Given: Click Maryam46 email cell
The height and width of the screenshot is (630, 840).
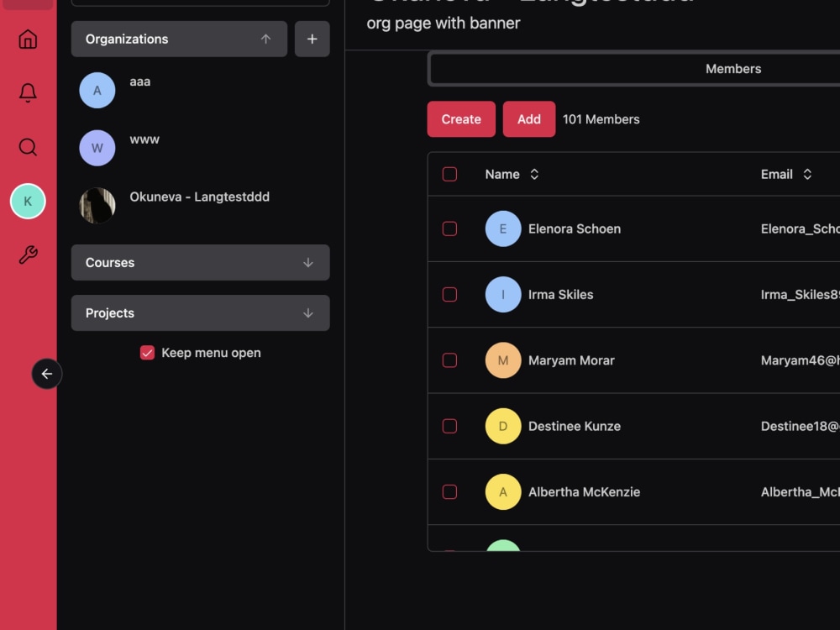Looking at the screenshot, I should click(x=801, y=360).
